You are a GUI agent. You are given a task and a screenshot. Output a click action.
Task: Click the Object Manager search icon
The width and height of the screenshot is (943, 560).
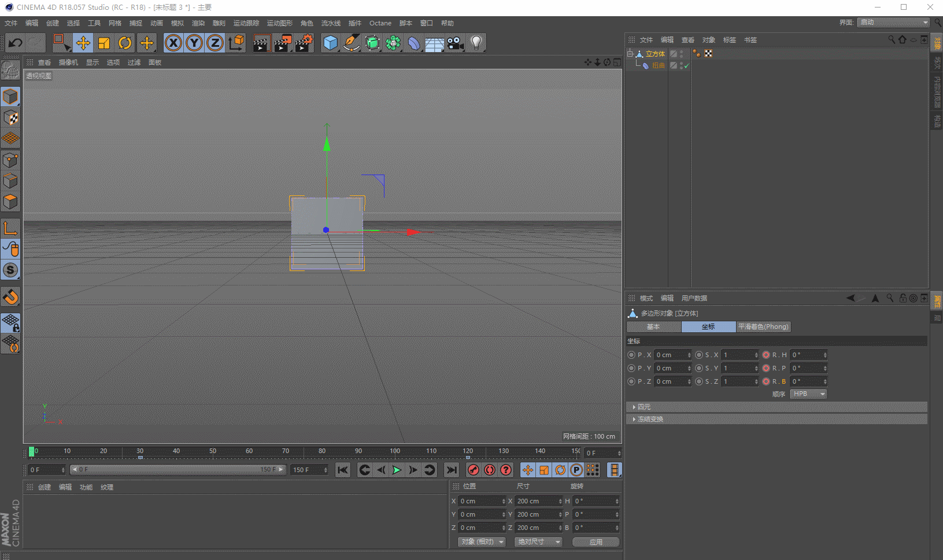coord(892,39)
